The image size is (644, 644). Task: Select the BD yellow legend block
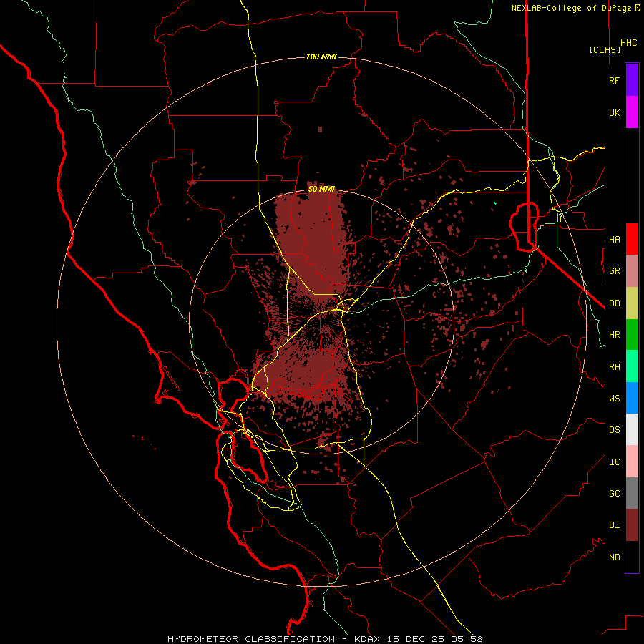pos(632,303)
